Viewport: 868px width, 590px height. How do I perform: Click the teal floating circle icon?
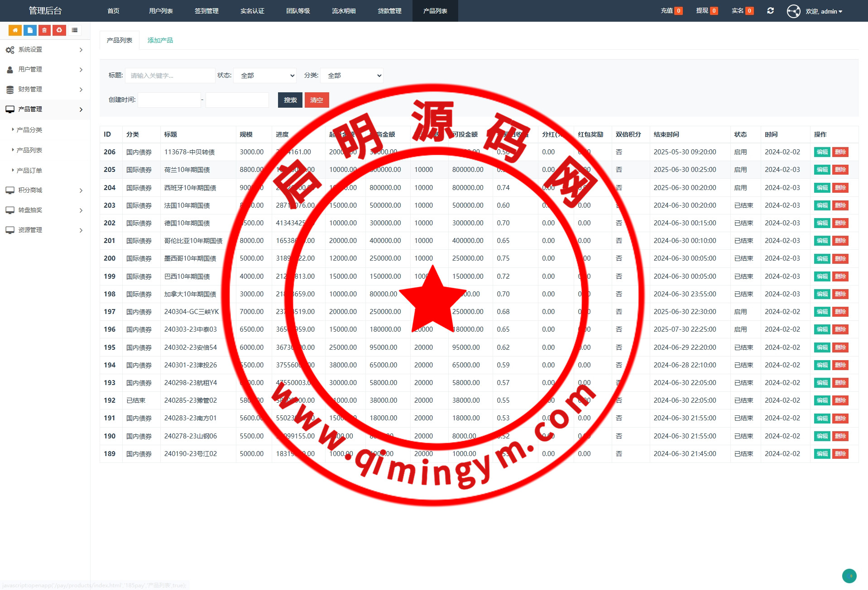pyautogui.click(x=849, y=576)
